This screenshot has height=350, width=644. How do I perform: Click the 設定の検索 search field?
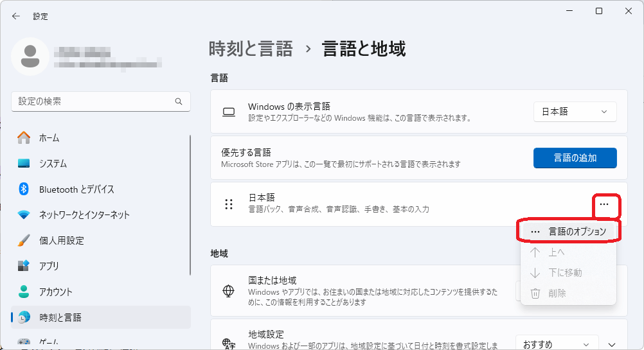click(93, 101)
